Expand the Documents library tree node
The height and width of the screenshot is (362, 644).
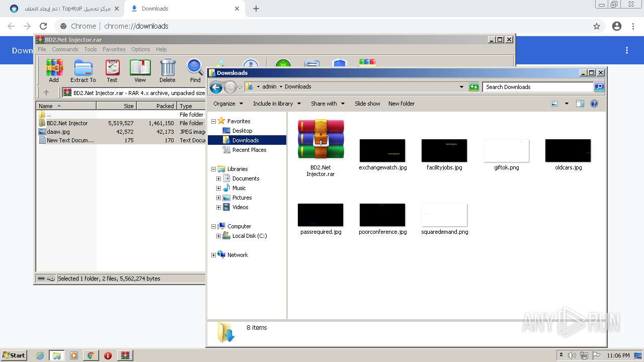click(x=219, y=178)
